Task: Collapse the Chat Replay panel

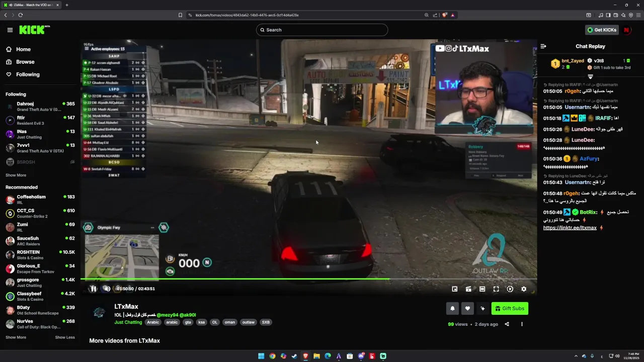Action: tap(543, 46)
